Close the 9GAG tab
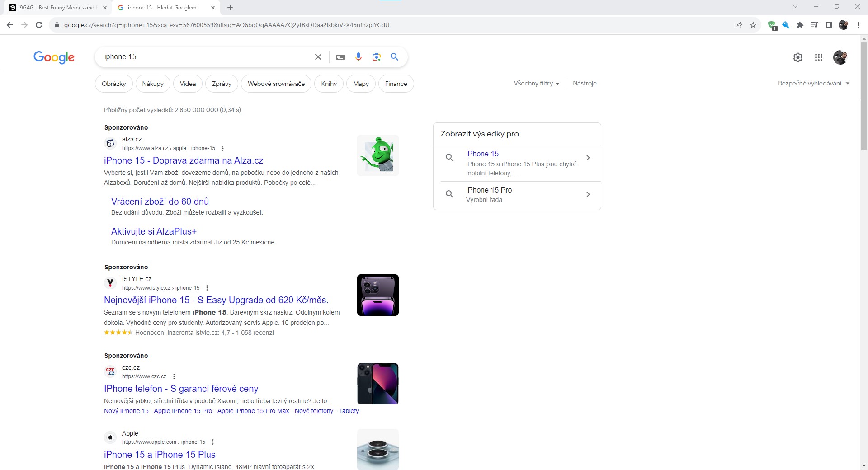 pyautogui.click(x=105, y=8)
